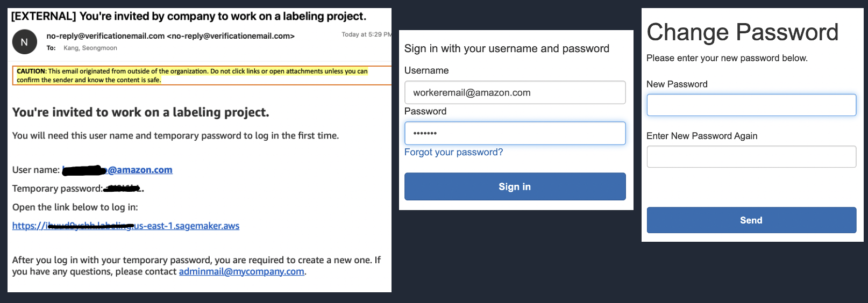Click the adminmail@mycompany.com contact link
This screenshot has width=868, height=303.
(241, 271)
